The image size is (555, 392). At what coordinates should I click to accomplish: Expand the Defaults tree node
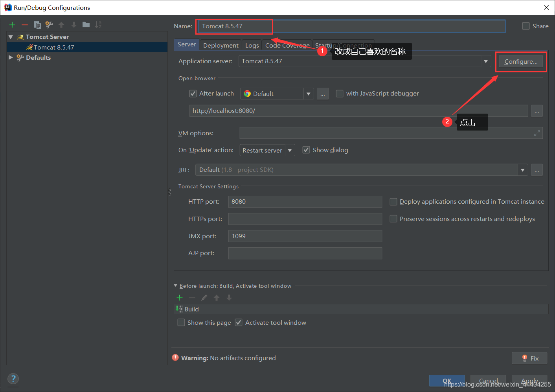[11, 57]
